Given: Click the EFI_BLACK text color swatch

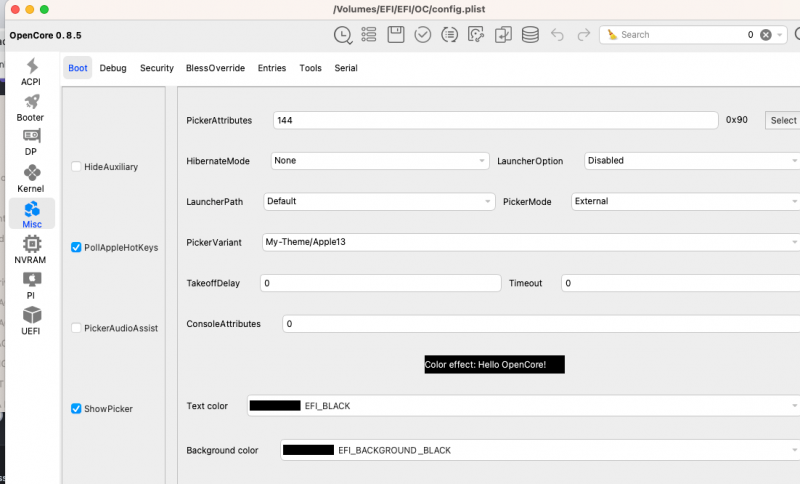Looking at the screenshot, I should click(x=275, y=406).
